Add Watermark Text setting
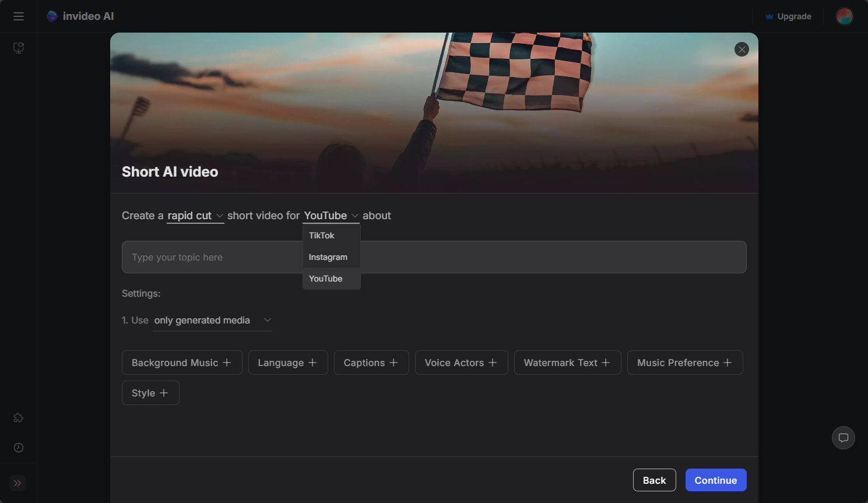This screenshot has width=868, height=503. [x=568, y=363]
